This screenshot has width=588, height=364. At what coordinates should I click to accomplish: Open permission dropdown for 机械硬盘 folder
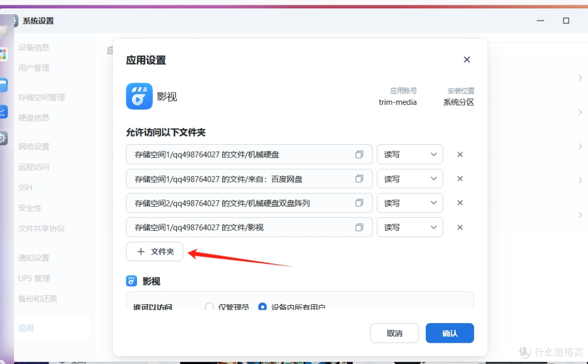tap(410, 155)
